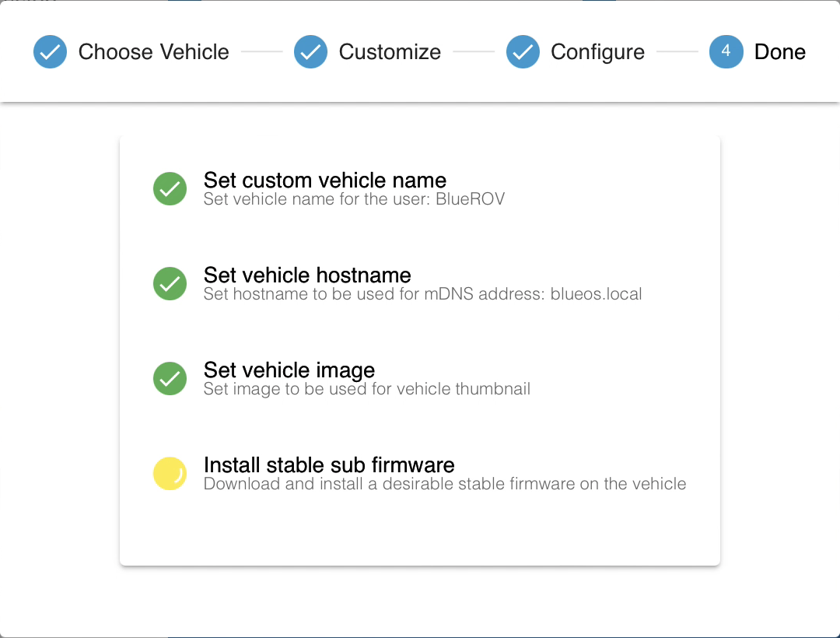Click the step 4 Done circle icon

[x=726, y=52]
